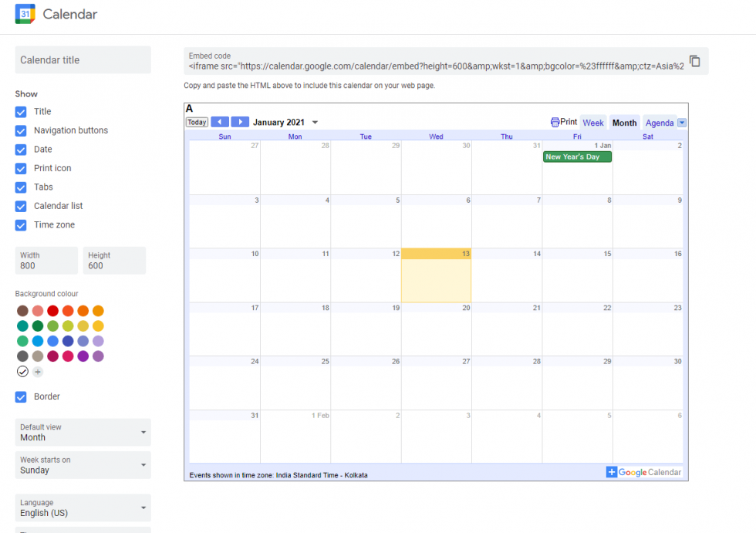
Task: Expand the January 2021 date picker arrow
Action: 315,123
